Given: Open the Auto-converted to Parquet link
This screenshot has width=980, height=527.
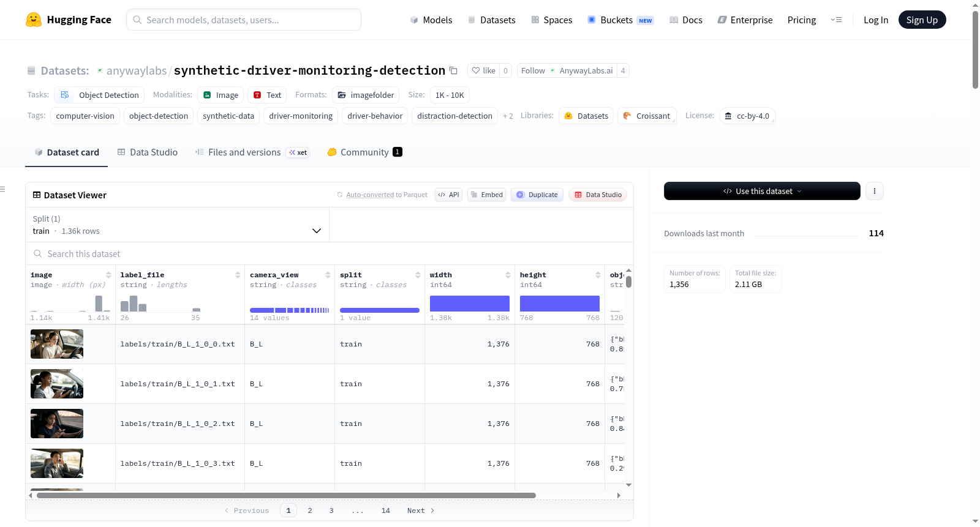Looking at the screenshot, I should pyautogui.click(x=370, y=195).
